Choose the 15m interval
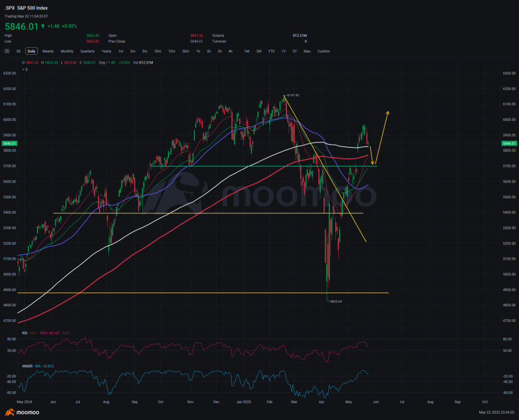 coord(172,51)
